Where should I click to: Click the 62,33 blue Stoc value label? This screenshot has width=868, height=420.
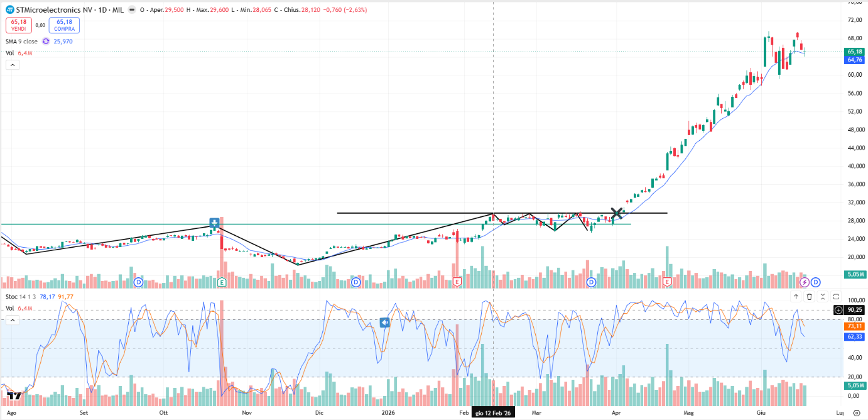click(854, 337)
